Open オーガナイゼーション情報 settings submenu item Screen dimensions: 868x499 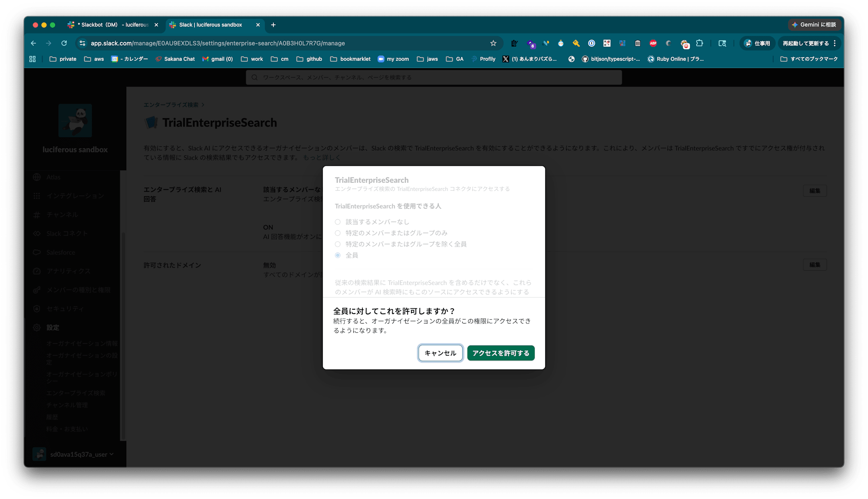[x=82, y=344]
